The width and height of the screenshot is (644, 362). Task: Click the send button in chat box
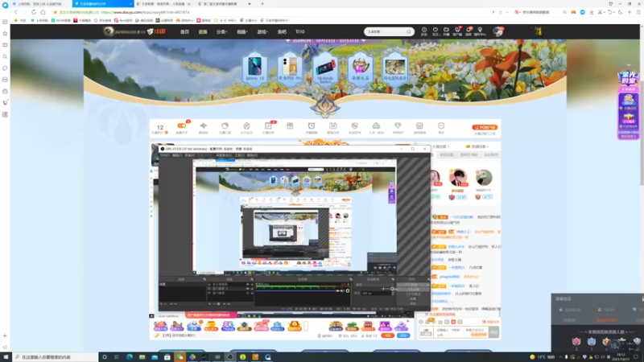pyautogui.click(x=493, y=332)
